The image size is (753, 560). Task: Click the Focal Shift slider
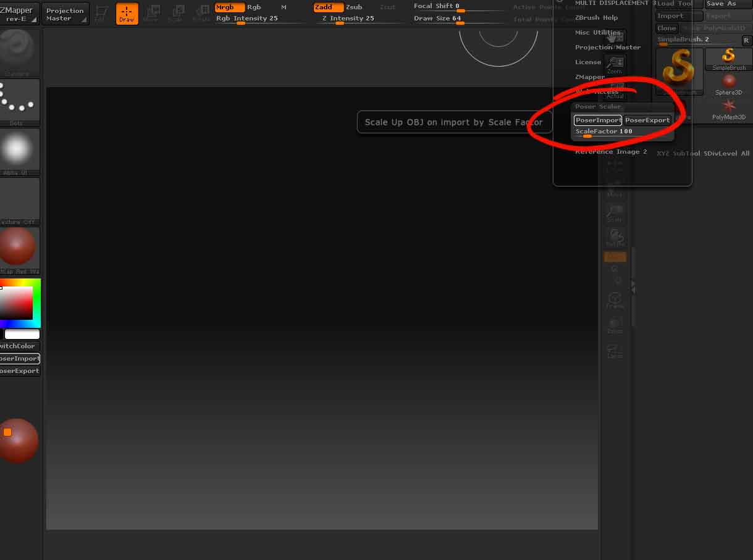tap(458, 7)
